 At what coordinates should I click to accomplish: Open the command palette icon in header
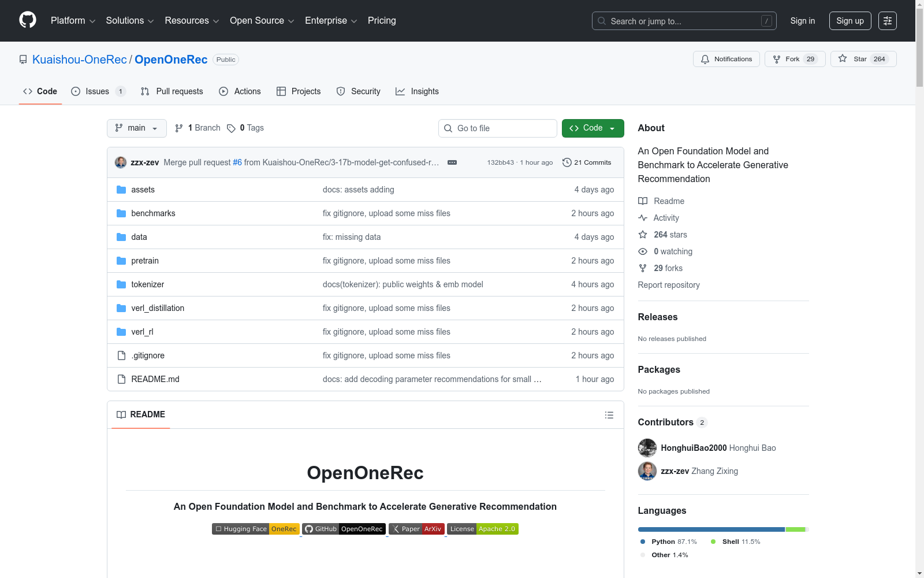pos(888,21)
